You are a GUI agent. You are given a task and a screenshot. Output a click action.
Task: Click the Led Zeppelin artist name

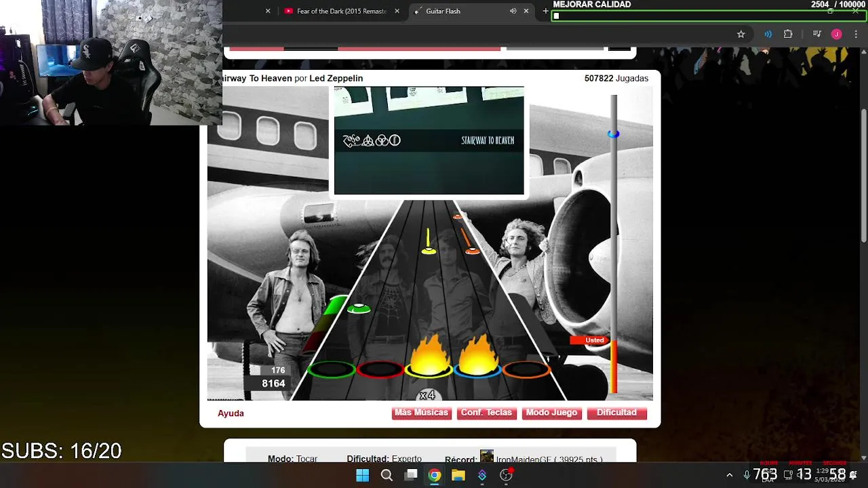(x=336, y=78)
